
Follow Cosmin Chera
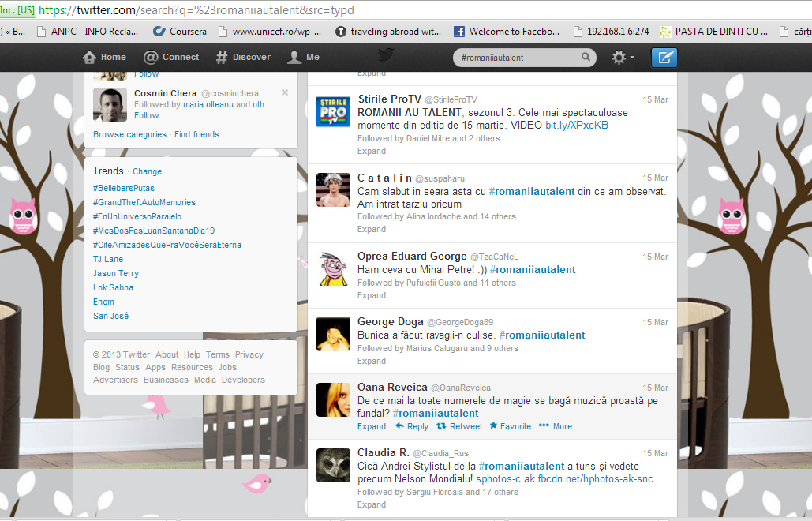point(147,115)
